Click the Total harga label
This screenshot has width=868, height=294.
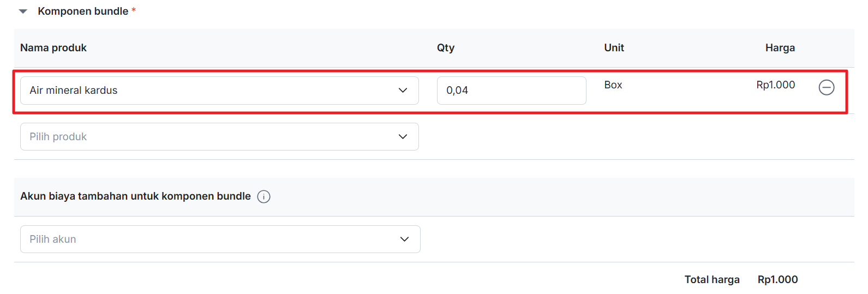[712, 280]
